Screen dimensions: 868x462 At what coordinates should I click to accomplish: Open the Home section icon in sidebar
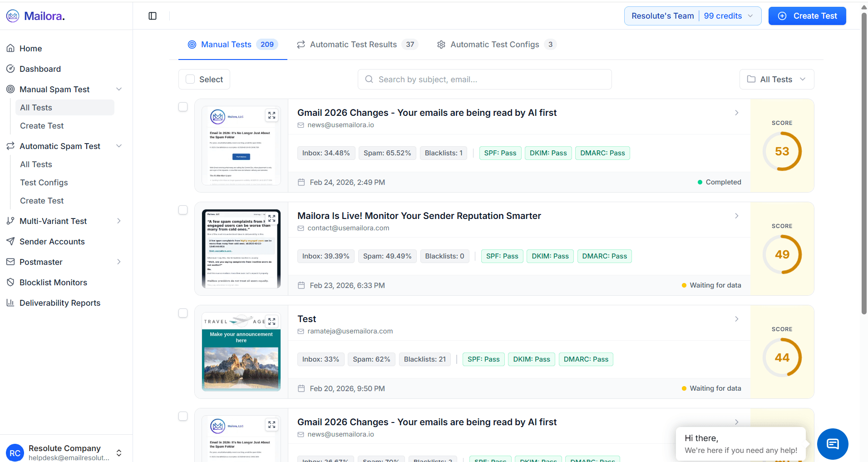click(x=11, y=48)
